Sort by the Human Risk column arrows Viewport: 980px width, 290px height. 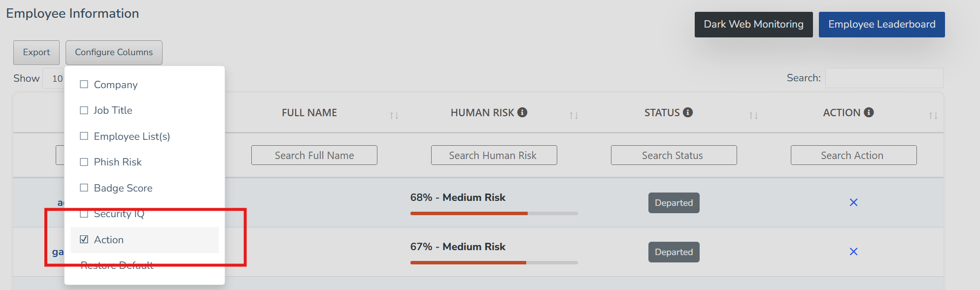pyautogui.click(x=574, y=115)
